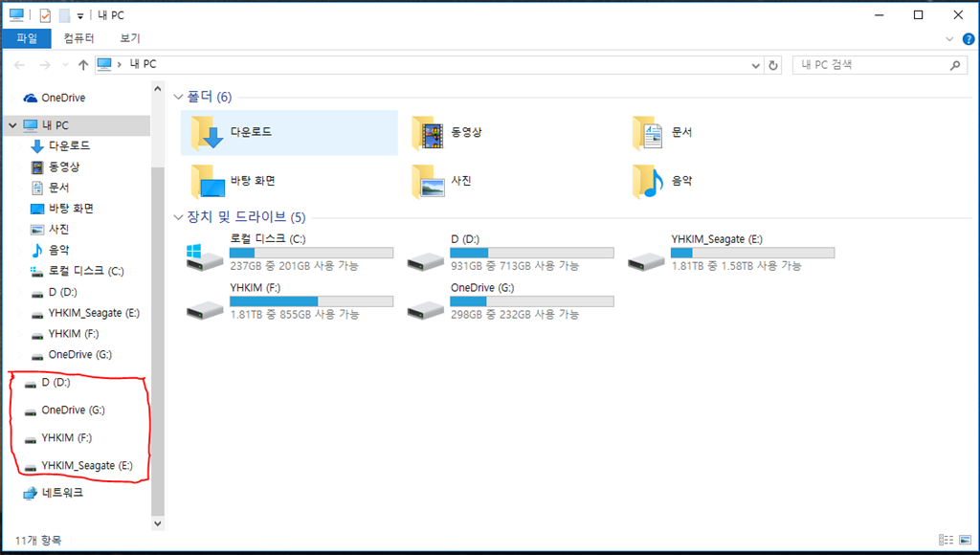Select D (D:) nested under 내 PC
The image size is (980, 555).
tap(54, 292)
